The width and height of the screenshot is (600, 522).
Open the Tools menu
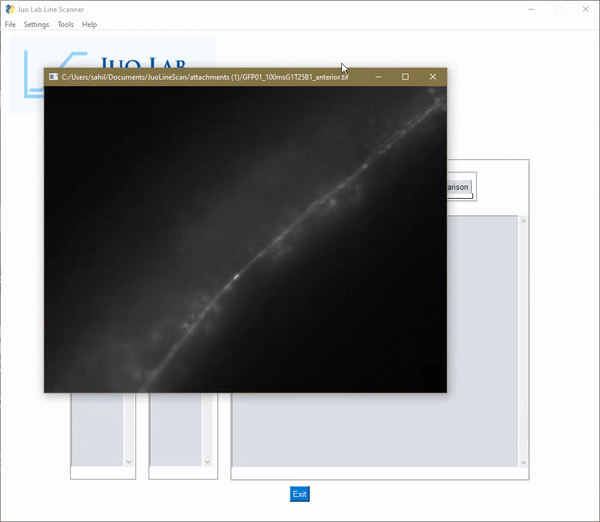coord(65,24)
